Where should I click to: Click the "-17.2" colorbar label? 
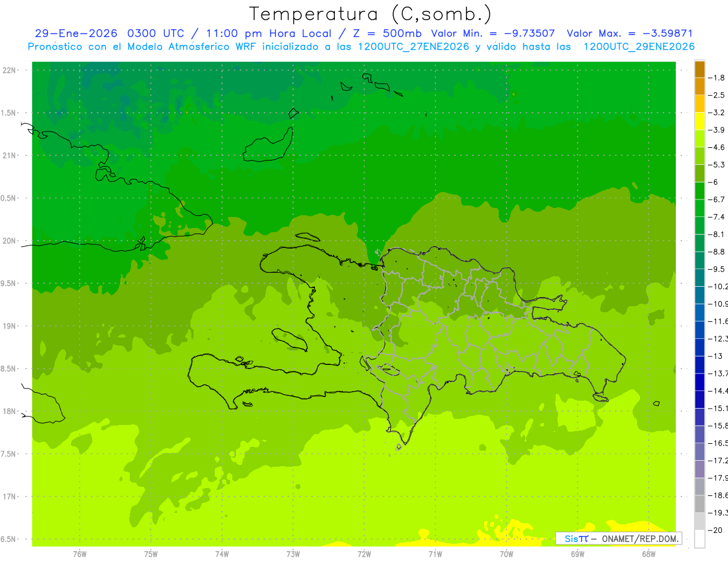coord(718,461)
